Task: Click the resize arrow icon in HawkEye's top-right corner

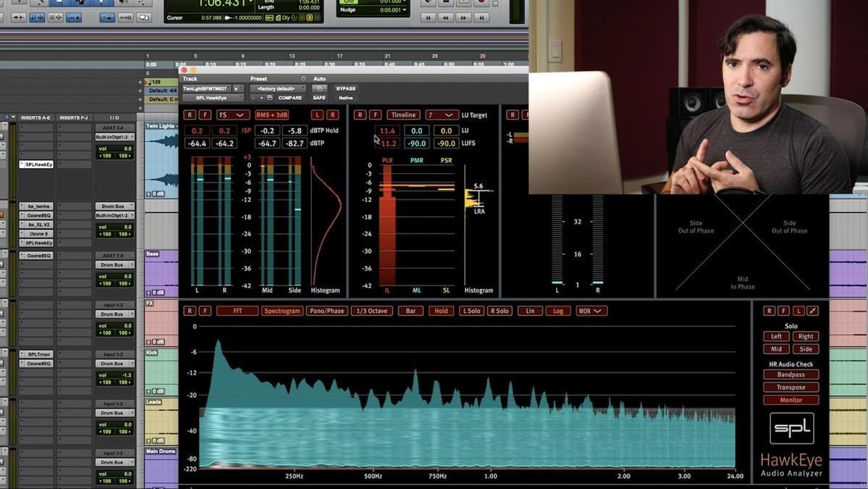Action: 812,311
